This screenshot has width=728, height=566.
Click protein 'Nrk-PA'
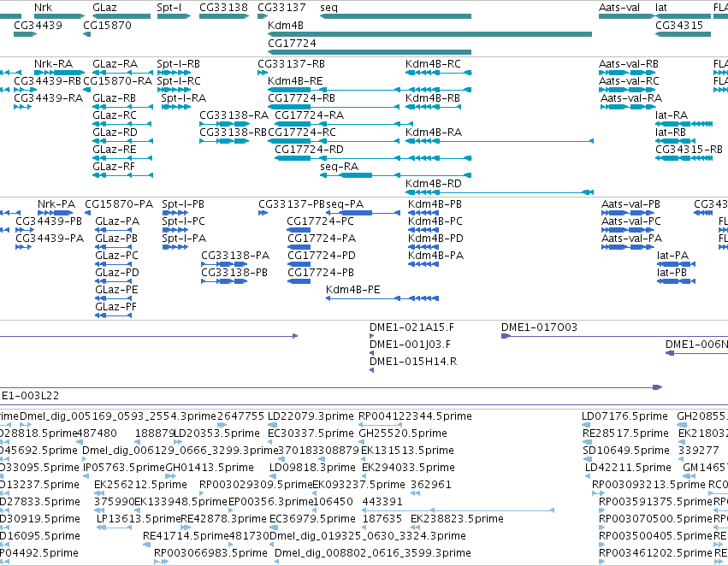pyautogui.click(x=56, y=204)
